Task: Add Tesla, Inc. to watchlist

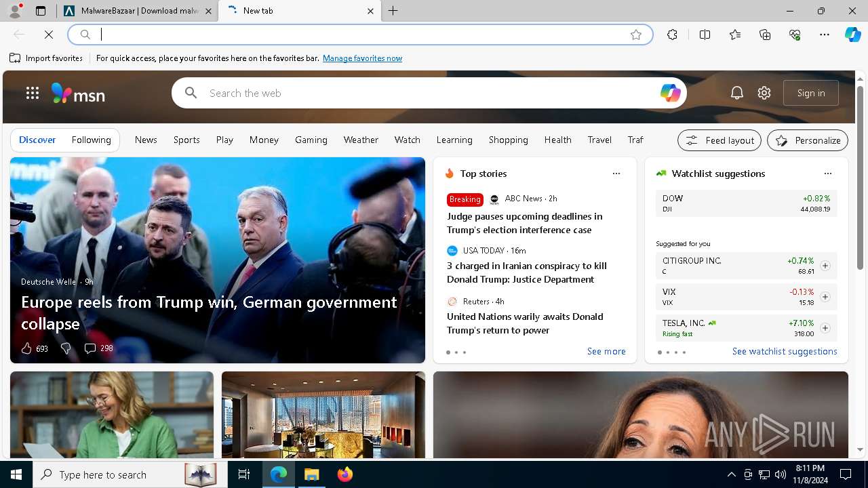Action: tap(825, 328)
